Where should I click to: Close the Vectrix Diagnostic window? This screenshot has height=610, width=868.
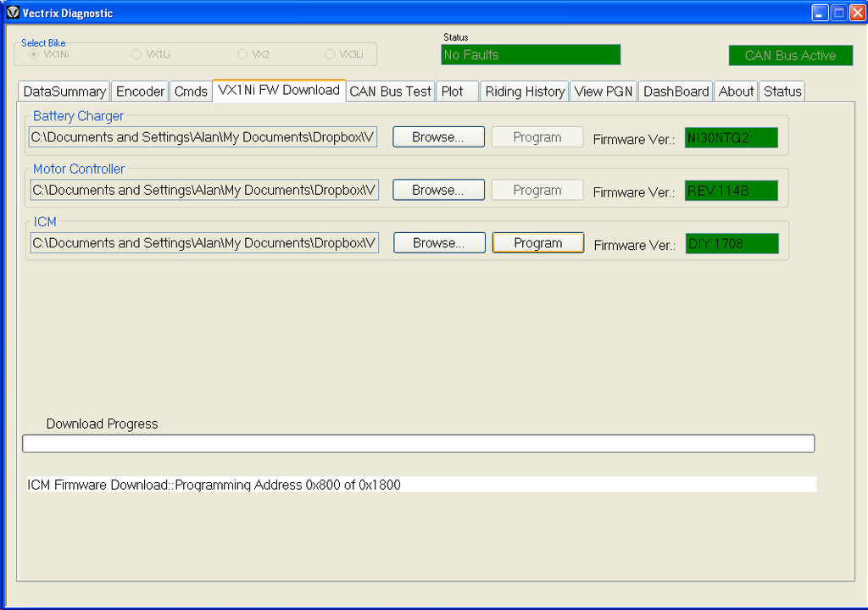[857, 12]
